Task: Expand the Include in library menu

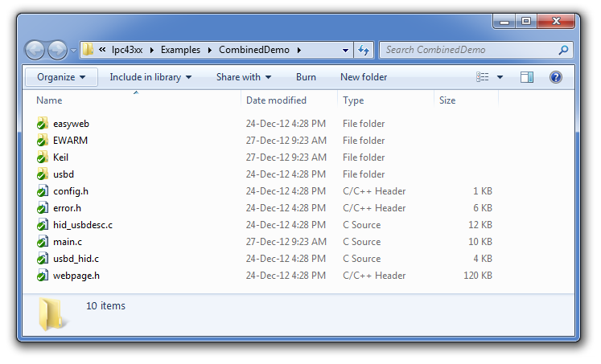Action: coord(150,77)
